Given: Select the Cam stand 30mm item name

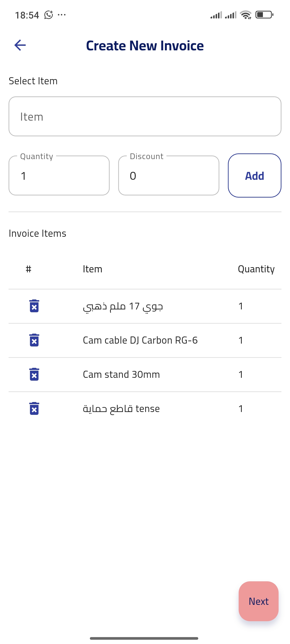Looking at the screenshot, I should pos(121,374).
